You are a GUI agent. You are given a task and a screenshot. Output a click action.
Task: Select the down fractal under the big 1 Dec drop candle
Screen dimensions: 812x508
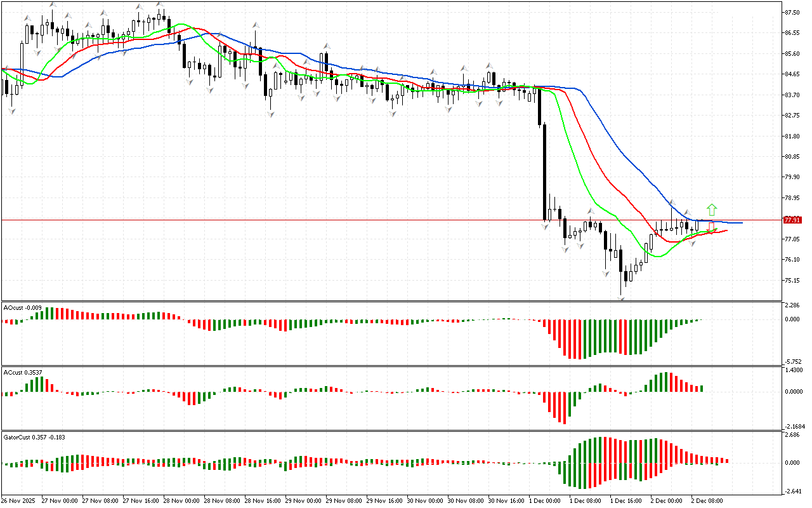click(545, 225)
